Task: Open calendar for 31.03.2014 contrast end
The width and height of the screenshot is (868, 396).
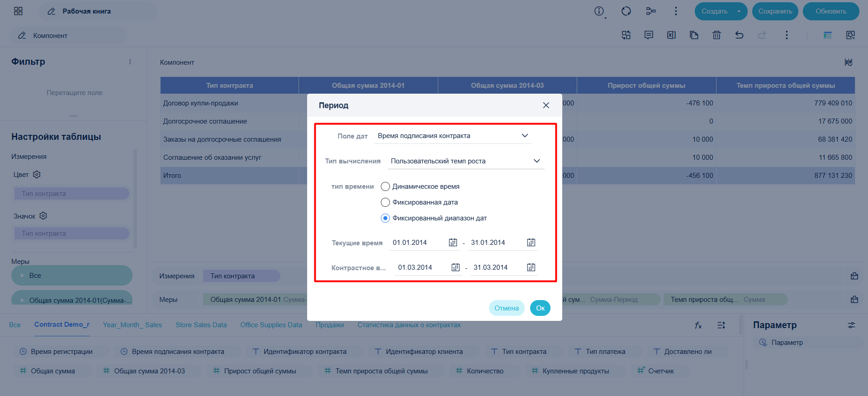Action: tap(531, 267)
